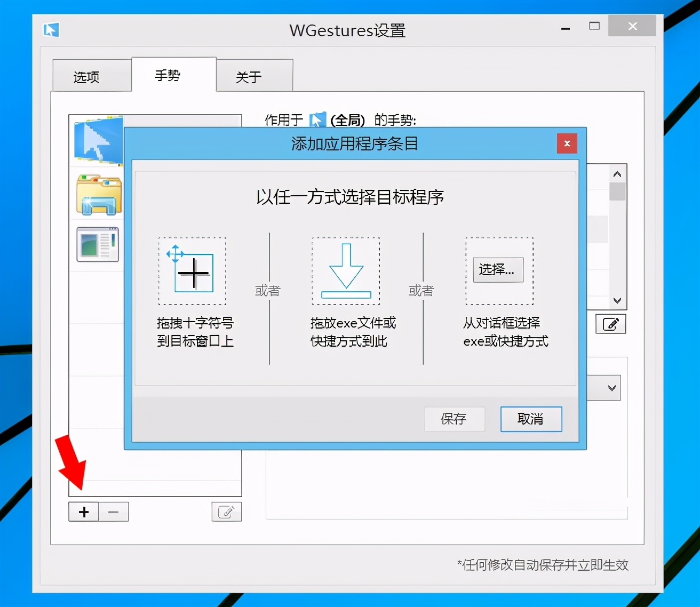The image size is (700, 607).
Task: Select the File Explorer folder entry
Action: pos(99,195)
